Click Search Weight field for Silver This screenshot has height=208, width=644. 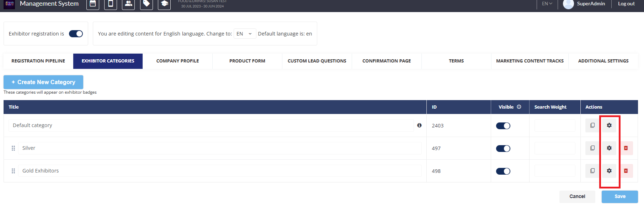tap(554, 148)
